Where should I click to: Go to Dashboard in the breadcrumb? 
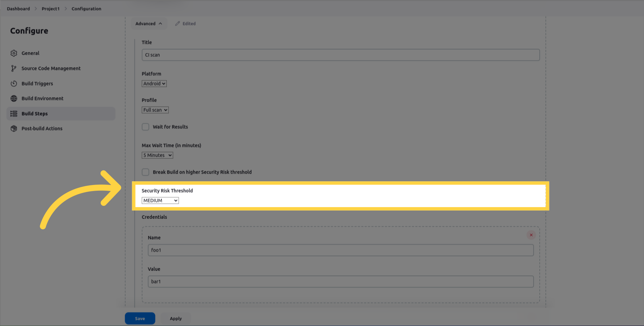(18, 9)
